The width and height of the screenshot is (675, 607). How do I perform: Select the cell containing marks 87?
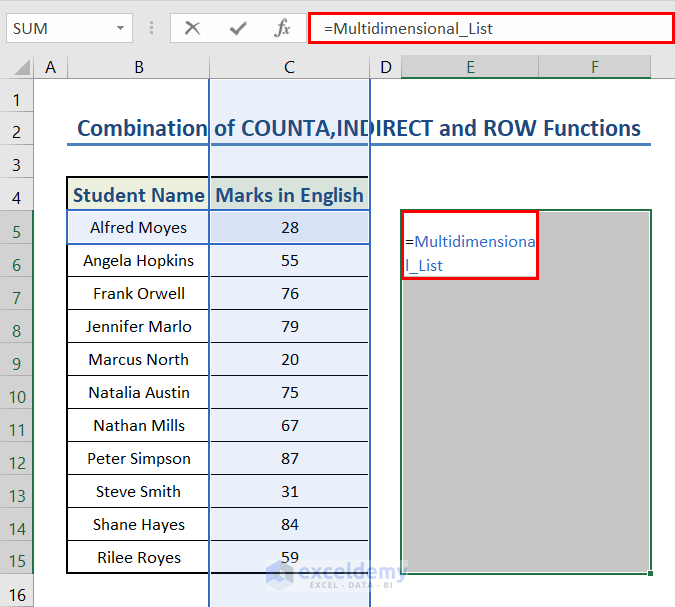(x=289, y=459)
